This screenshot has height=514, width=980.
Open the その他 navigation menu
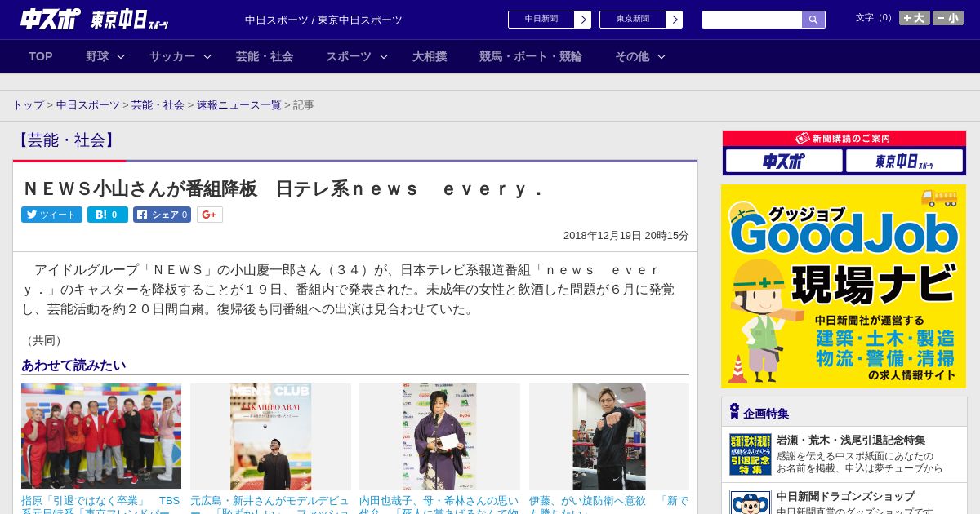632,56
